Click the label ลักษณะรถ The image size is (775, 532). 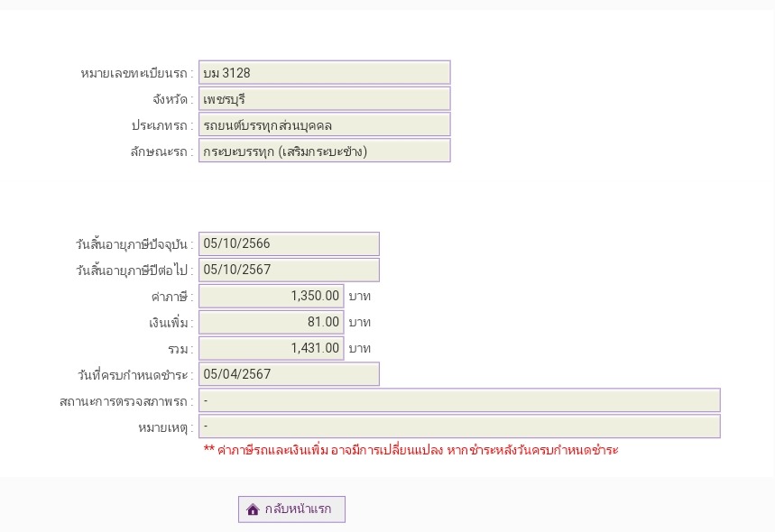(162, 151)
